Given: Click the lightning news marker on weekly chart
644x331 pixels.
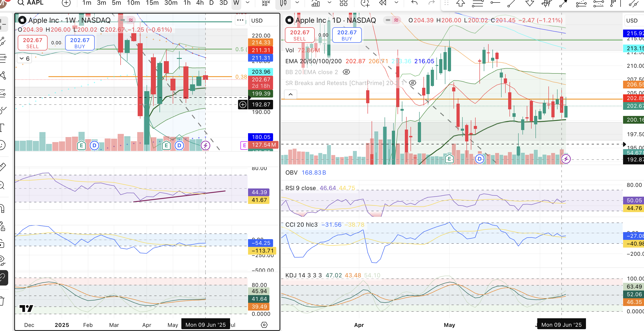Looking at the screenshot, I should pyautogui.click(x=205, y=145).
